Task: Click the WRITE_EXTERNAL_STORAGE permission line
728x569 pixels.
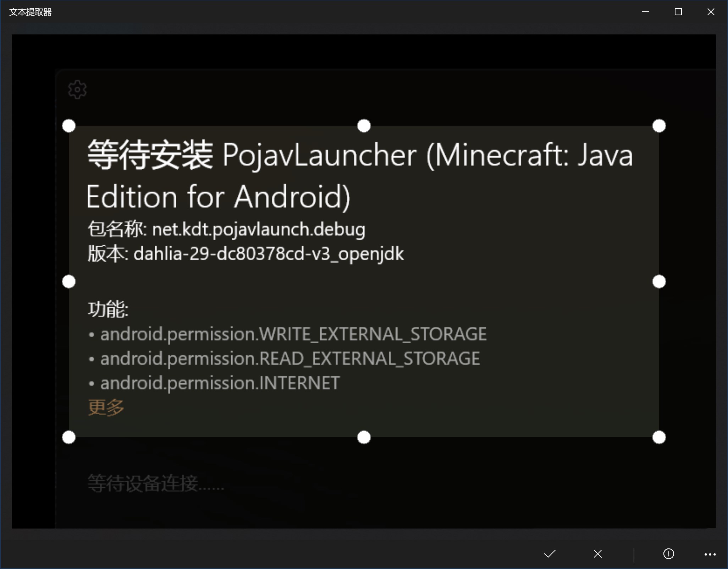Action: click(x=288, y=334)
